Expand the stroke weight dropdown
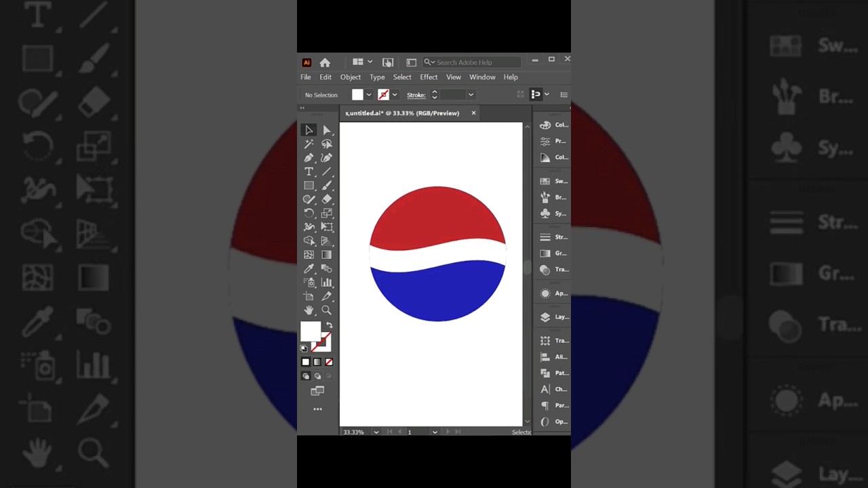Image resolution: width=868 pixels, height=488 pixels. click(x=471, y=95)
